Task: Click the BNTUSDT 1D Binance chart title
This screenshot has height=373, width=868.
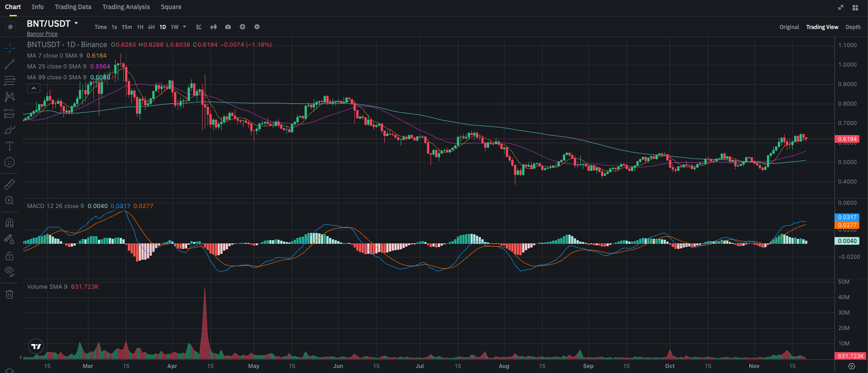Action: coord(67,45)
